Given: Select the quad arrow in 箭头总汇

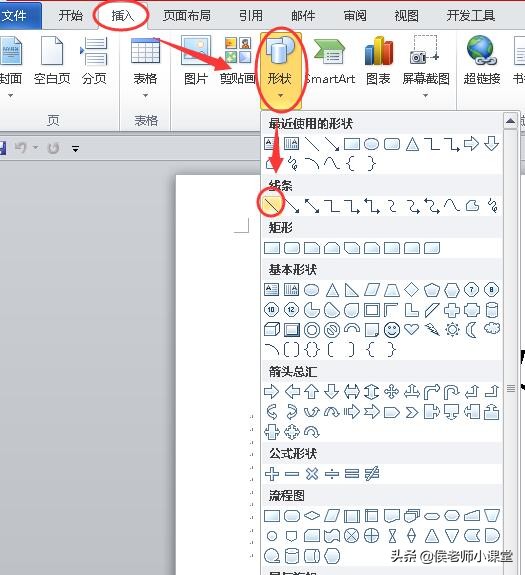Looking at the screenshot, I should pos(392,392).
